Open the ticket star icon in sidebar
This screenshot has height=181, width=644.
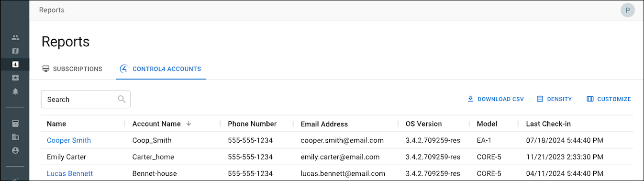click(15, 78)
